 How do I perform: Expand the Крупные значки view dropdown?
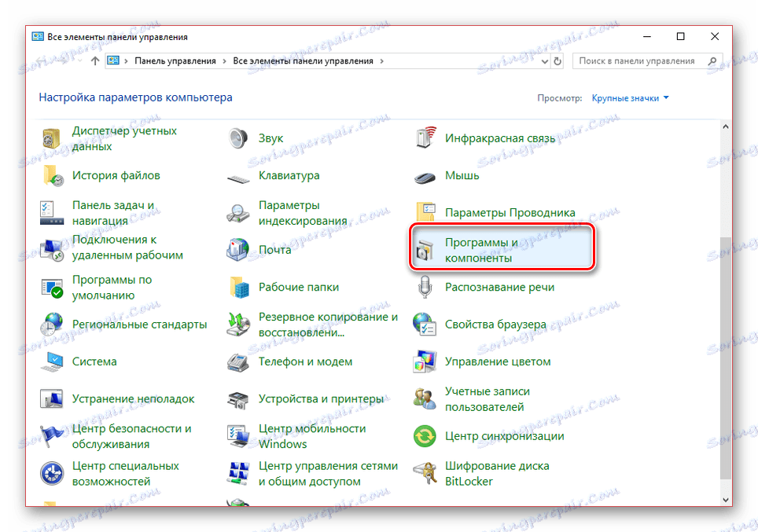click(x=631, y=98)
